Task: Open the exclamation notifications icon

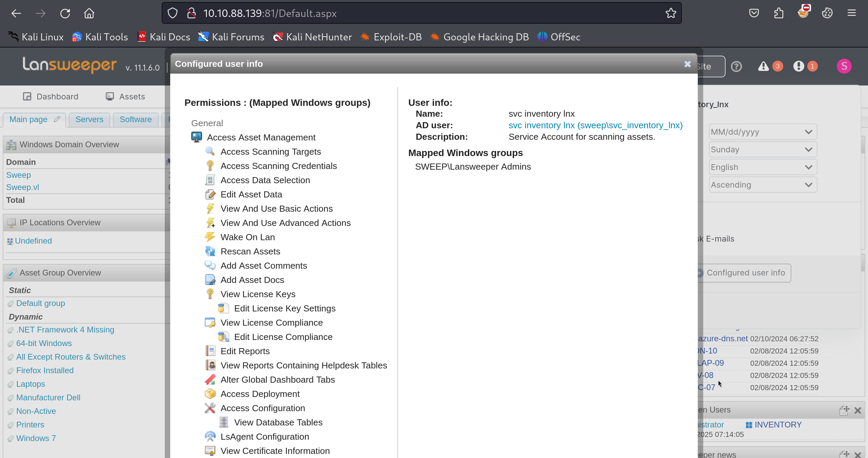Action: click(798, 66)
